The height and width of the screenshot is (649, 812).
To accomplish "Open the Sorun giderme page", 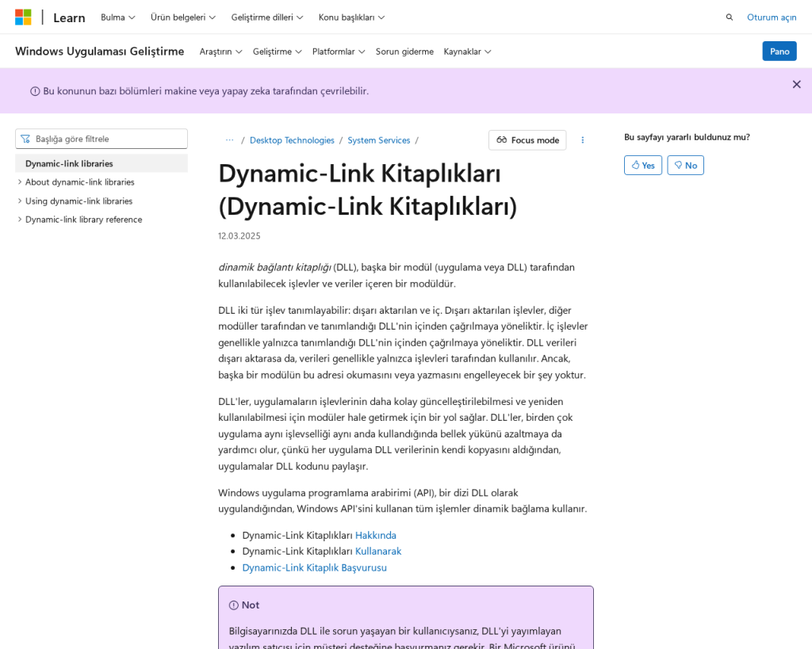I will (404, 52).
